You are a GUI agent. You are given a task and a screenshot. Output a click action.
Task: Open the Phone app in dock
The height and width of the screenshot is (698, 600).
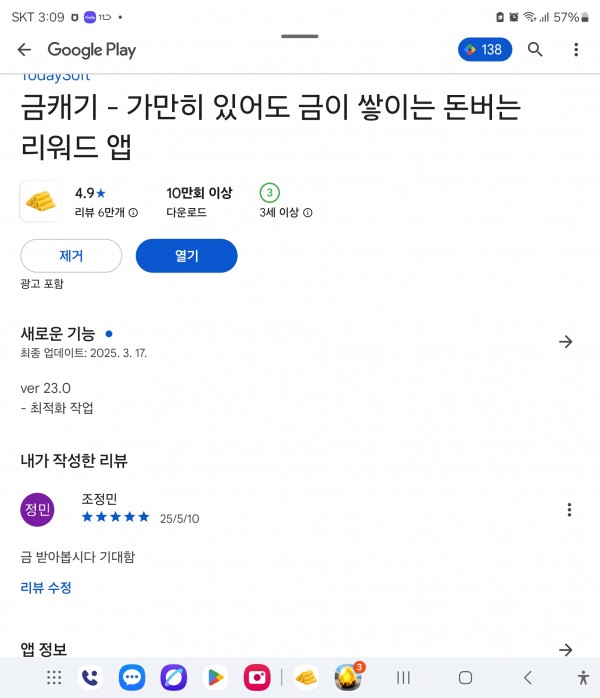[x=90, y=678]
